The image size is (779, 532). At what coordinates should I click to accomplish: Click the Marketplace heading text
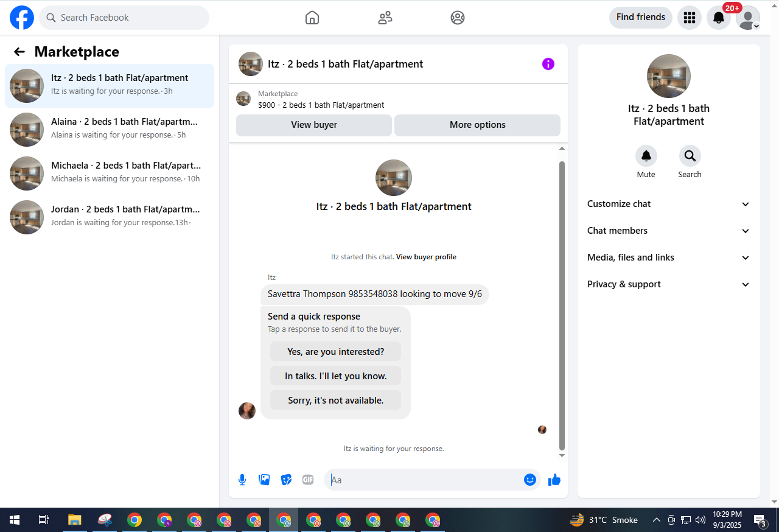(x=77, y=52)
